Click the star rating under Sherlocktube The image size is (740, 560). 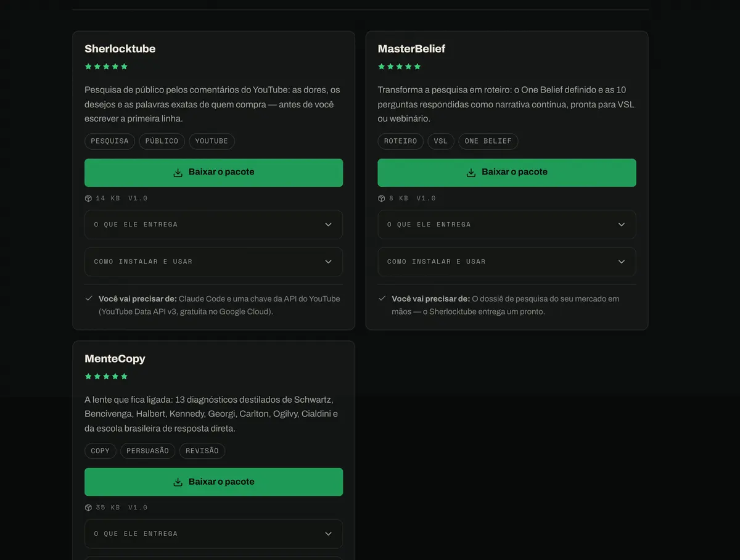tap(106, 67)
